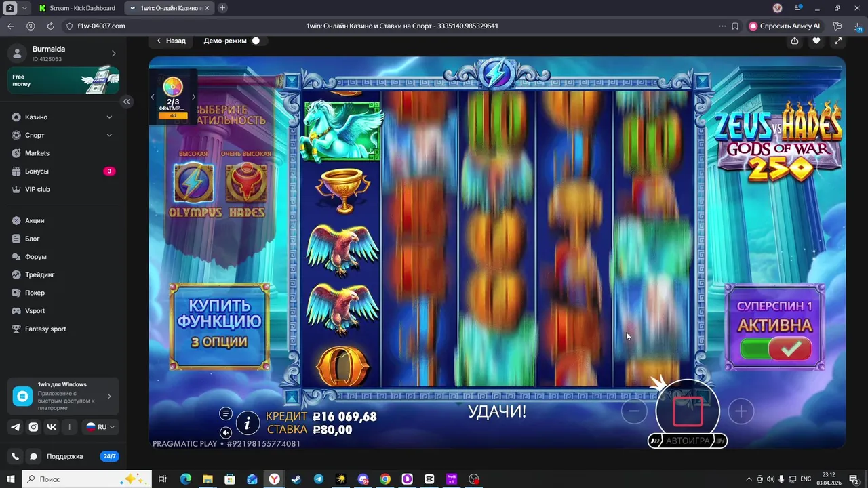Toggle the СУПЕРСПИН 1 active switch
This screenshot has width=868, height=488.
point(775,349)
